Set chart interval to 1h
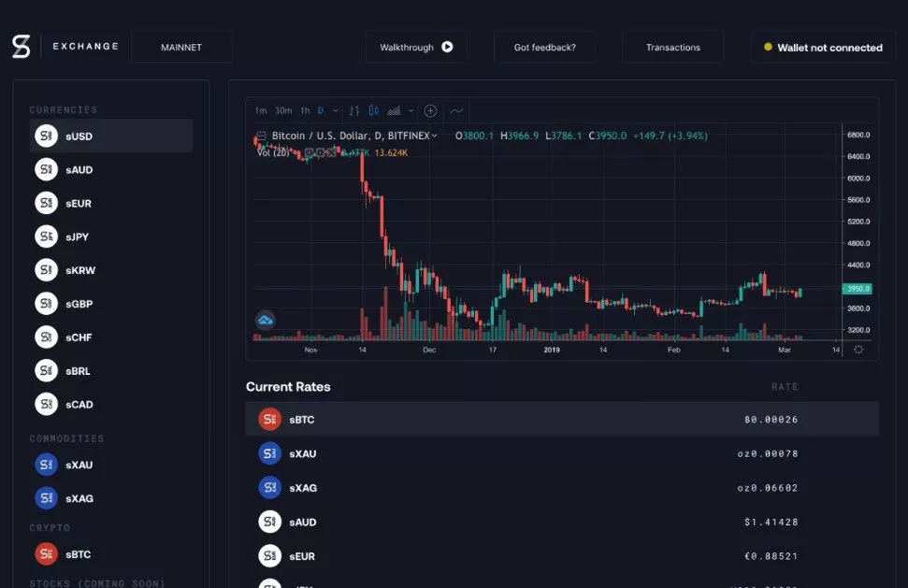 coord(305,110)
